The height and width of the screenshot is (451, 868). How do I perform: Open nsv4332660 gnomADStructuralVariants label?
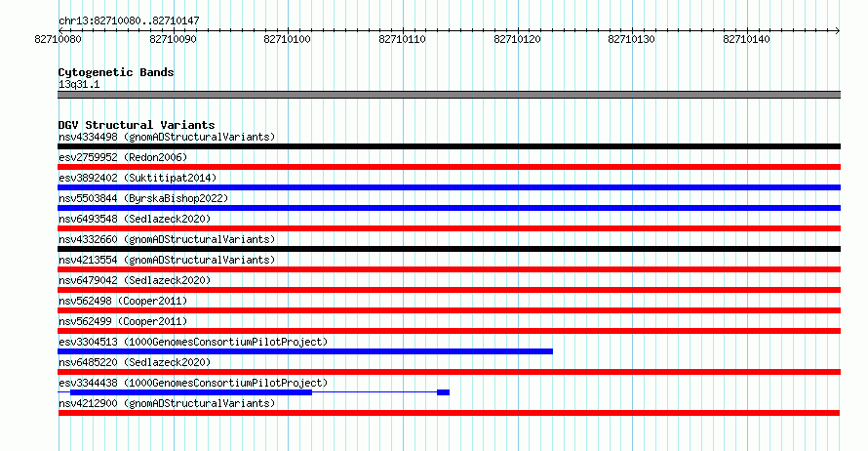coord(167,239)
